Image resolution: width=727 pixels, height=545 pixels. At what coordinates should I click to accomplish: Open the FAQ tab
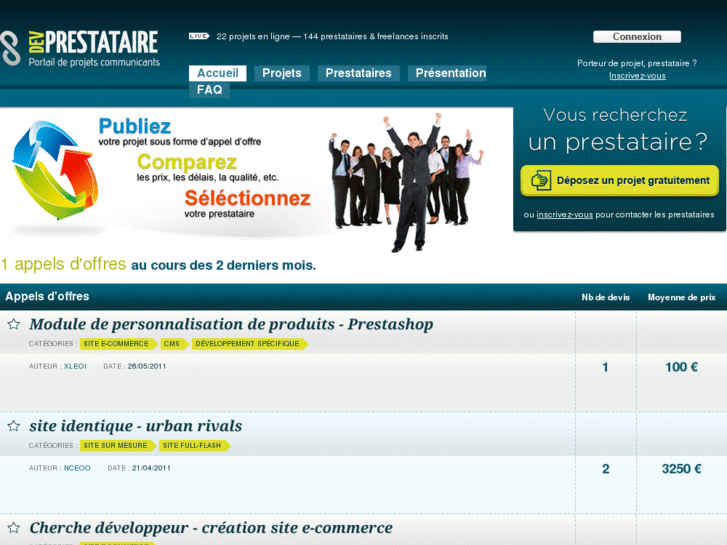(x=209, y=90)
